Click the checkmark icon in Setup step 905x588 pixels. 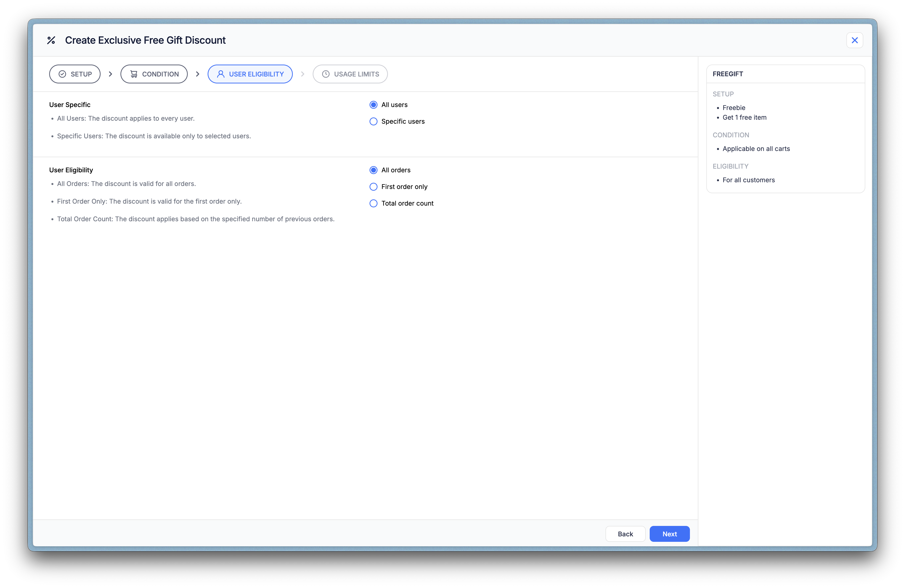(62, 74)
